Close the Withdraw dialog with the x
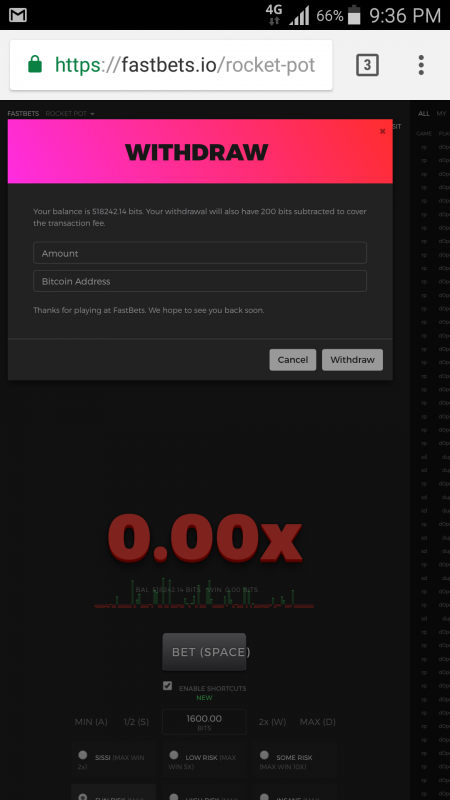The height and width of the screenshot is (800, 450). tap(382, 131)
